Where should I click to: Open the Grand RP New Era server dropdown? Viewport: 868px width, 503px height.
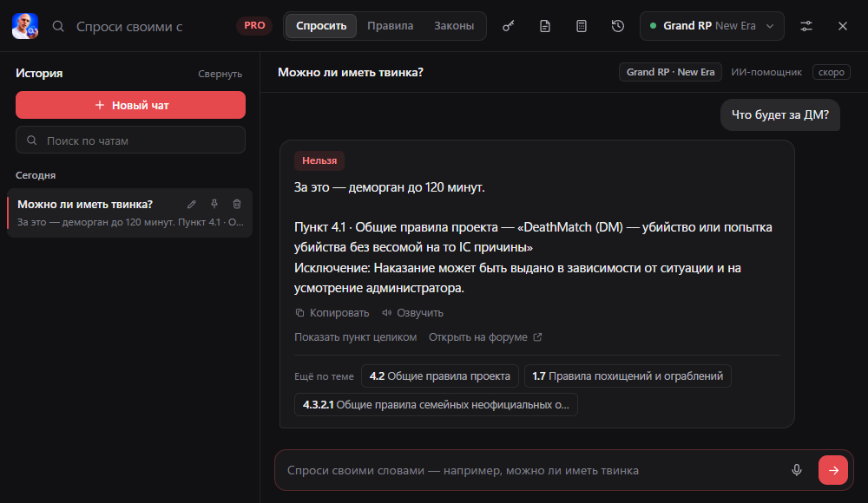coord(712,26)
